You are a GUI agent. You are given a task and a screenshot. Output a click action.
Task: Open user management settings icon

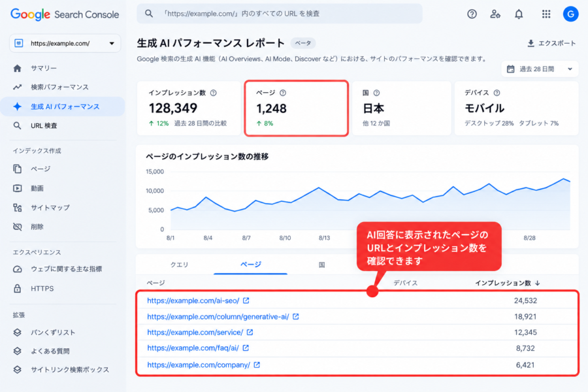pos(495,14)
